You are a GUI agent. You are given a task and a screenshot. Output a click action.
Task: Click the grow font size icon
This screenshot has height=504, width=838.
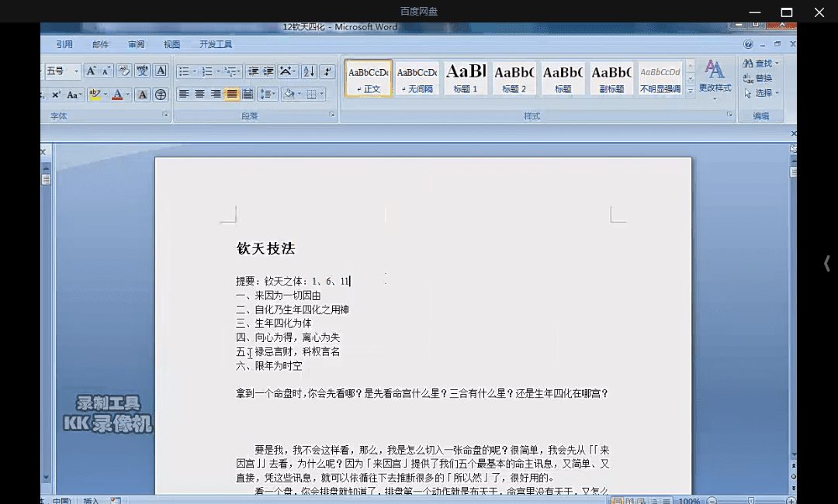coord(91,71)
